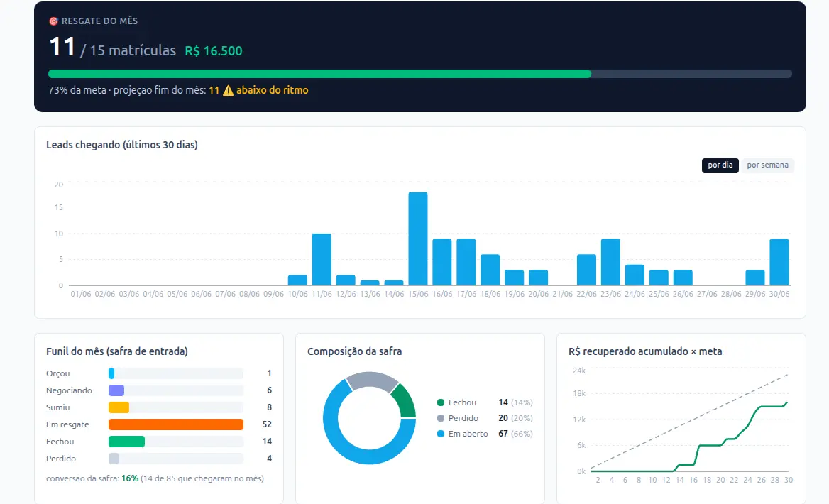Click the 'abaixo do ritmo' warning text
The image size is (829, 504).
coord(273,90)
